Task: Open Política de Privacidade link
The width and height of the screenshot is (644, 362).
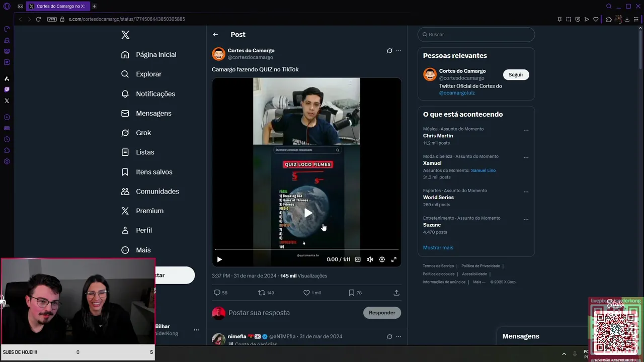Action: point(480,266)
